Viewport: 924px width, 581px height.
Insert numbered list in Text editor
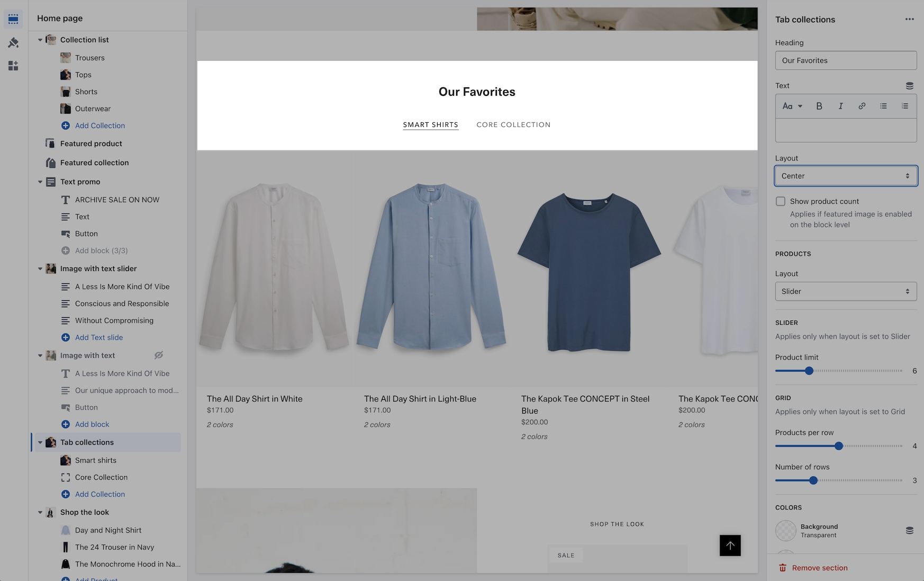pyautogui.click(x=905, y=106)
